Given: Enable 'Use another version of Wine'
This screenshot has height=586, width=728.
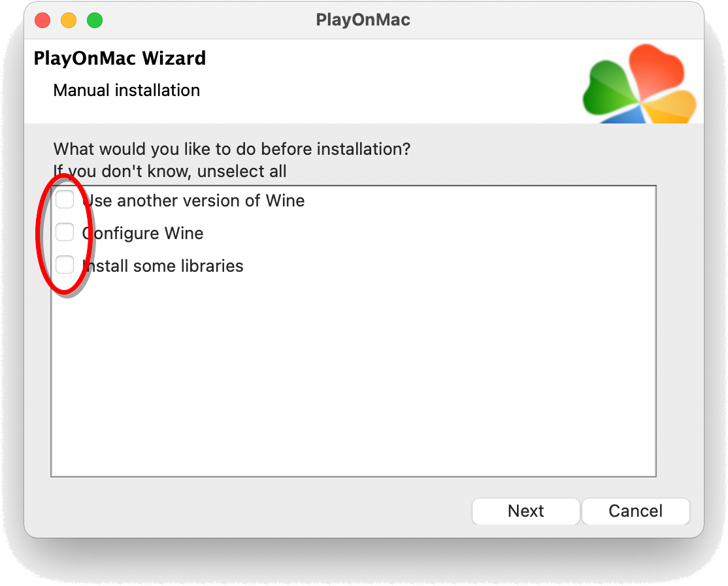Looking at the screenshot, I should click(x=65, y=200).
